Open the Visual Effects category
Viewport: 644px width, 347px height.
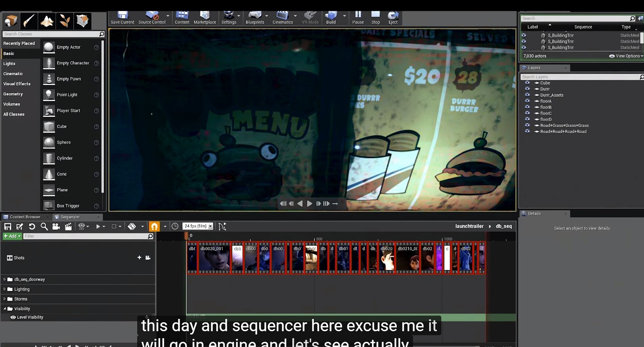[x=17, y=84]
